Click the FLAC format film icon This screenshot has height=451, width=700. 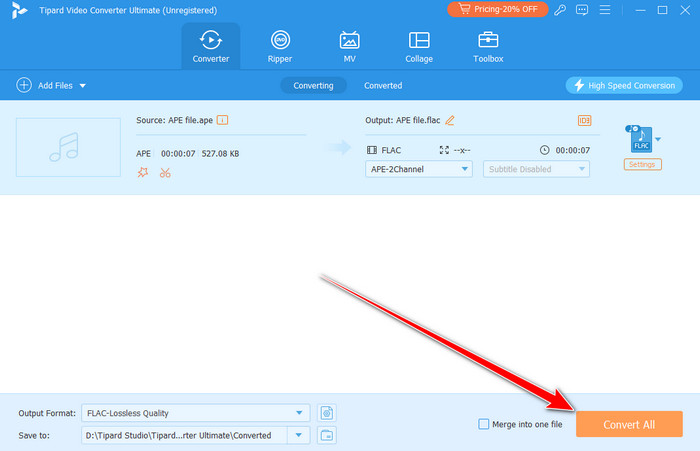coord(371,150)
